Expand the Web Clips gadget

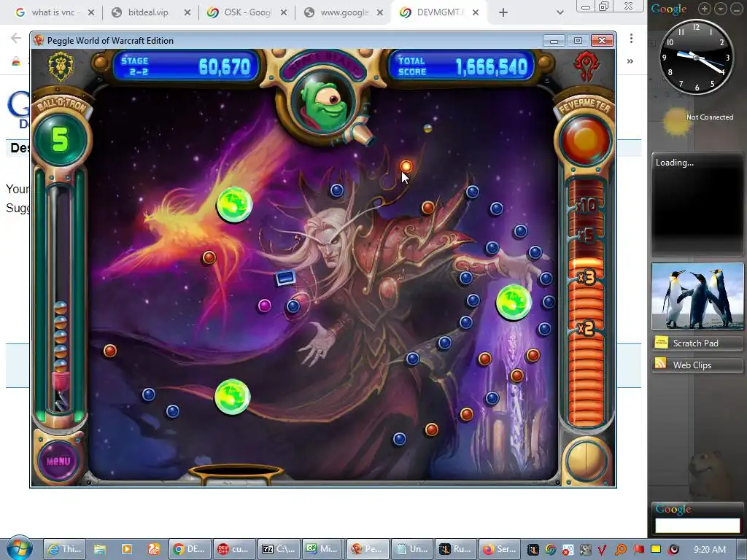pyautogui.click(x=697, y=365)
